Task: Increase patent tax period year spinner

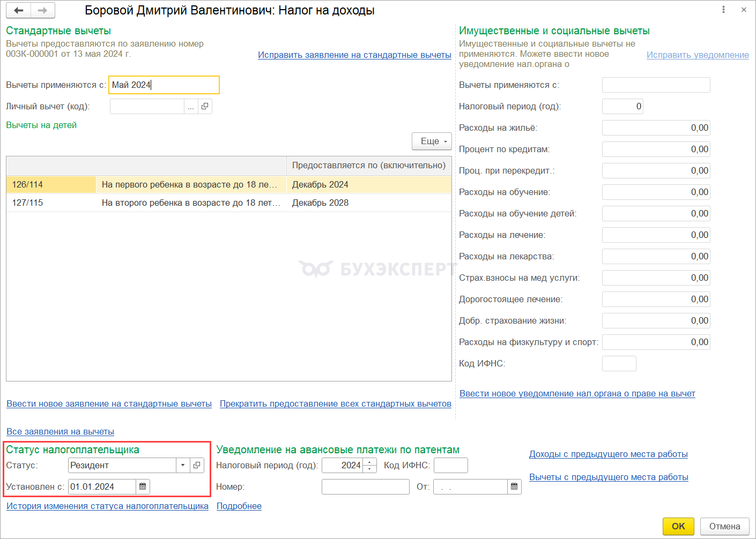Action: [x=370, y=462]
